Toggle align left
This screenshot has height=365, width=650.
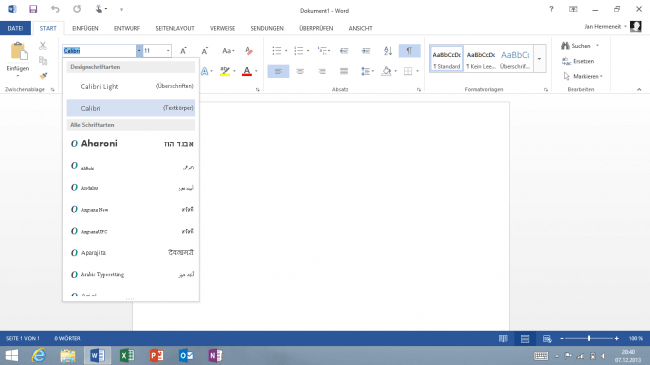click(278, 71)
